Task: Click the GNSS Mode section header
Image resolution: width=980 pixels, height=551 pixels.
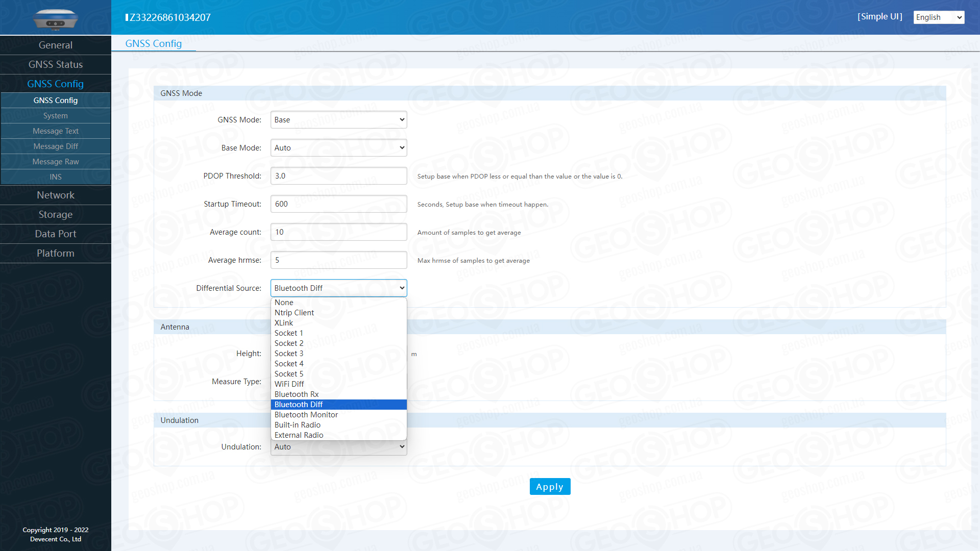Action: click(x=550, y=93)
